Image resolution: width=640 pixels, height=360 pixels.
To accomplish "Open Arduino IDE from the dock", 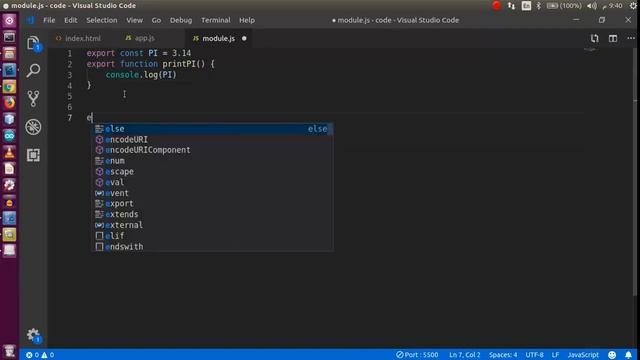I will [9, 136].
